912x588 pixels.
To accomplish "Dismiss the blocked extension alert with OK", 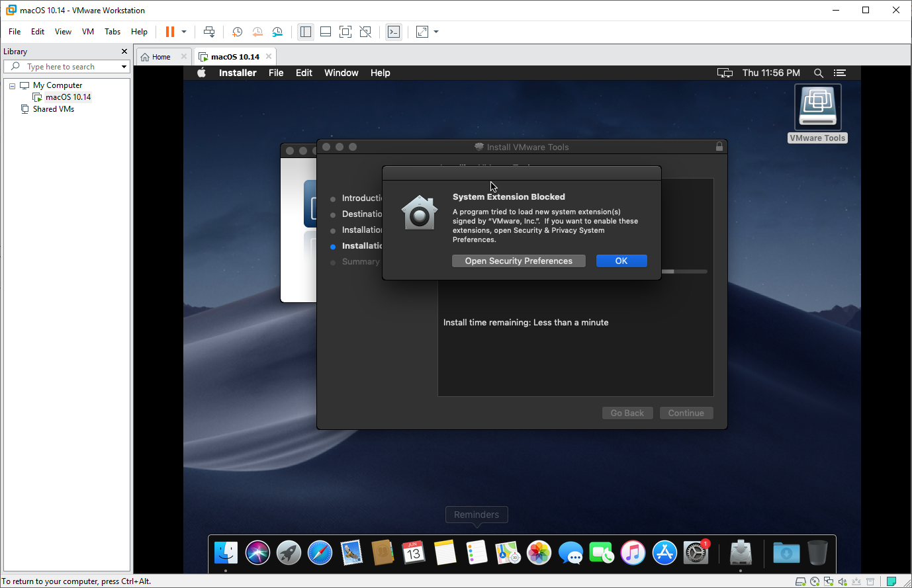I will point(621,261).
